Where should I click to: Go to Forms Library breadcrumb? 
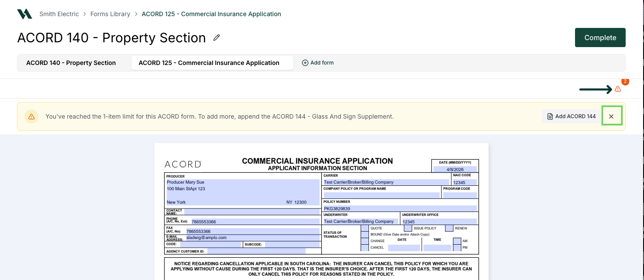click(110, 14)
